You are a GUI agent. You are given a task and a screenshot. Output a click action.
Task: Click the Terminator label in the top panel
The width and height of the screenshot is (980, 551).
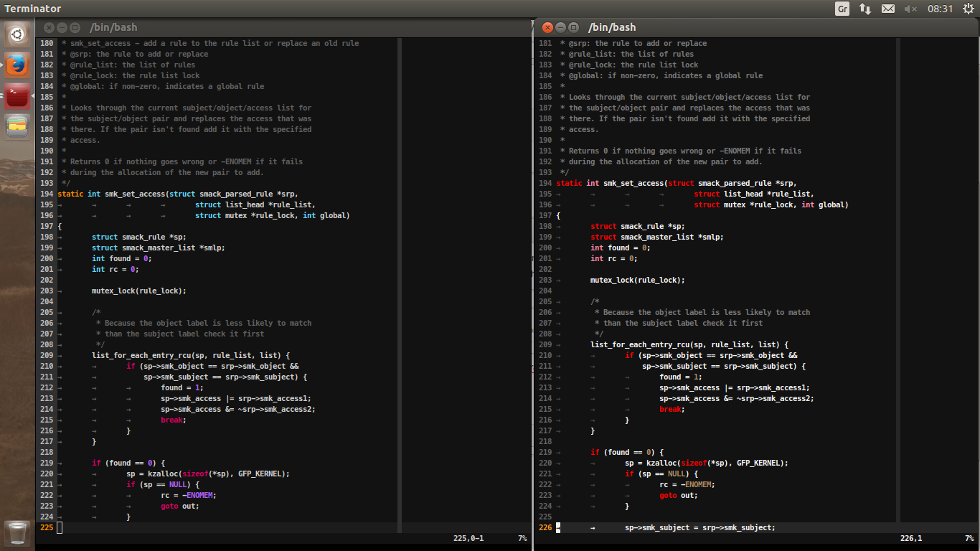coord(33,9)
